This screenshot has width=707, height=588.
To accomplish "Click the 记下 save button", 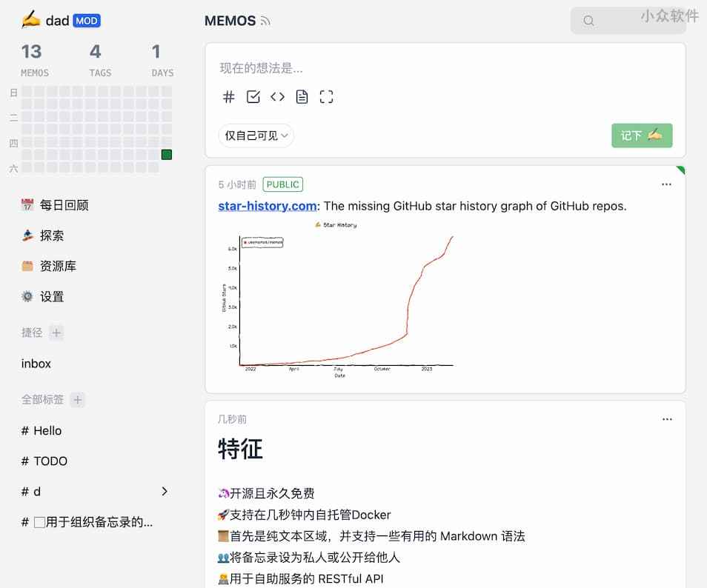I will (x=641, y=136).
